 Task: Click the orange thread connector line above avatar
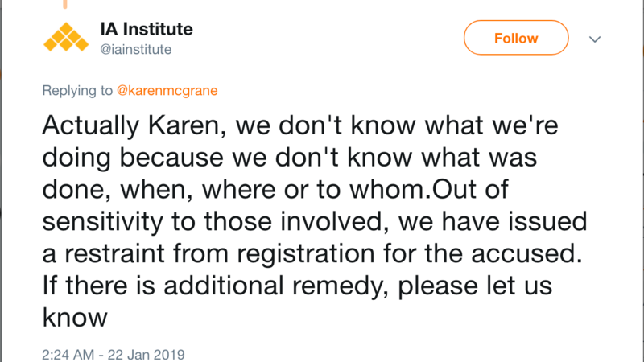[65, 4]
